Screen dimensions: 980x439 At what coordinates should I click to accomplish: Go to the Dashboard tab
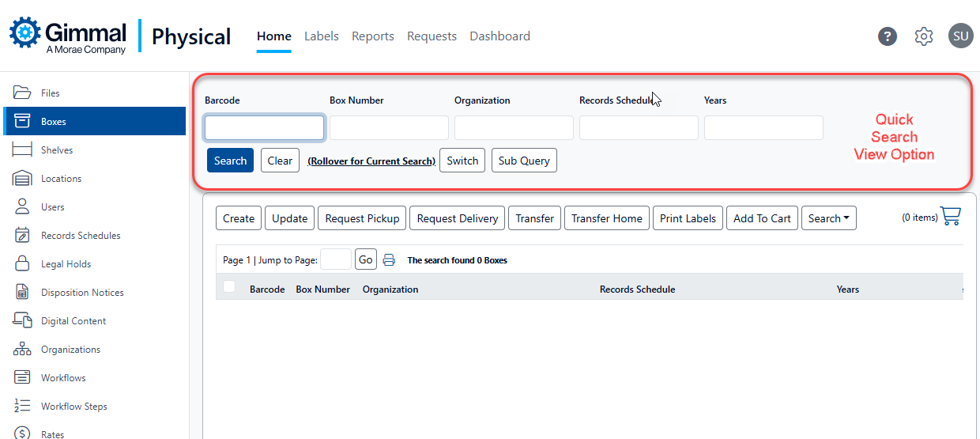(x=499, y=36)
